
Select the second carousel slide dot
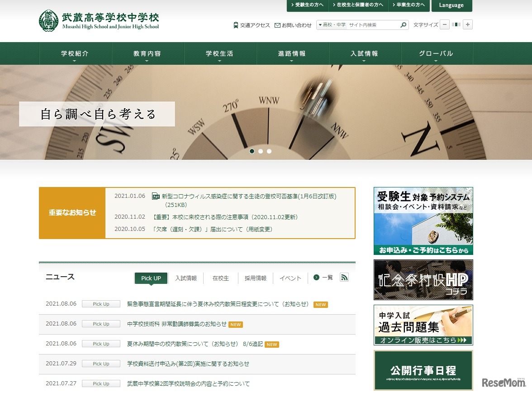261,151
